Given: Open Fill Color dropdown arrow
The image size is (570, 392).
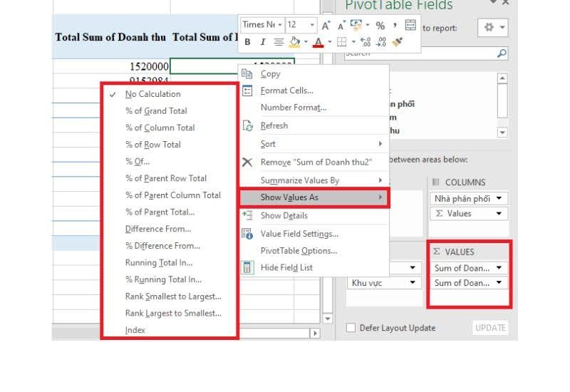Looking at the screenshot, I should click(306, 42).
